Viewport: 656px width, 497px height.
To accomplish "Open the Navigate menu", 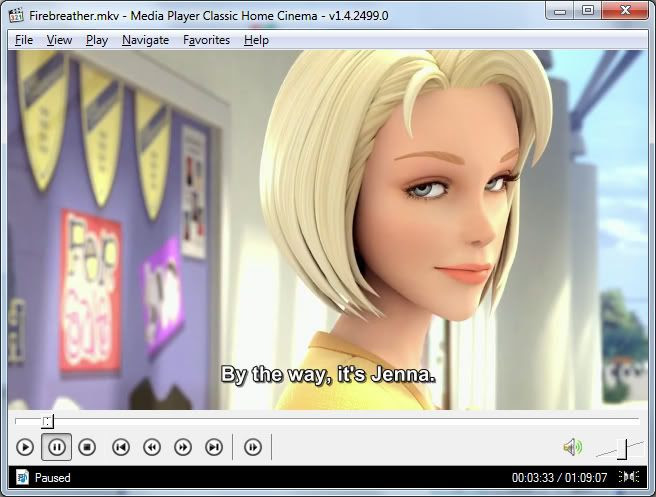I will click(146, 40).
